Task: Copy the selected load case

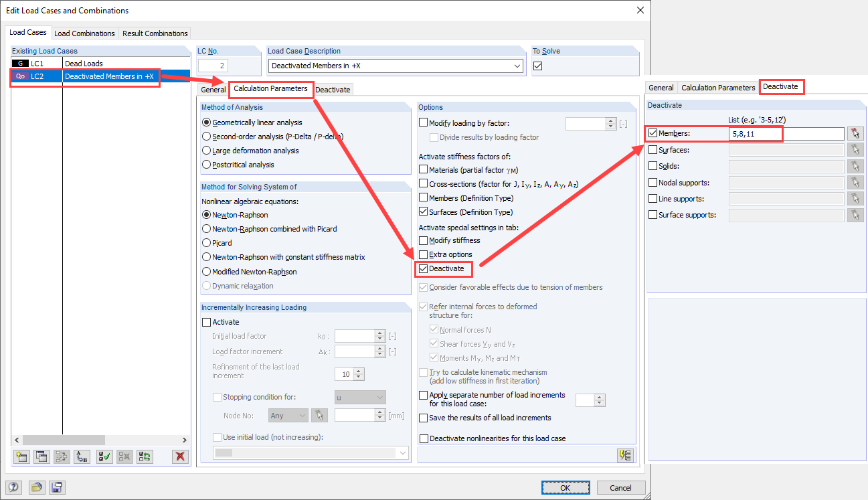Action: click(x=41, y=456)
